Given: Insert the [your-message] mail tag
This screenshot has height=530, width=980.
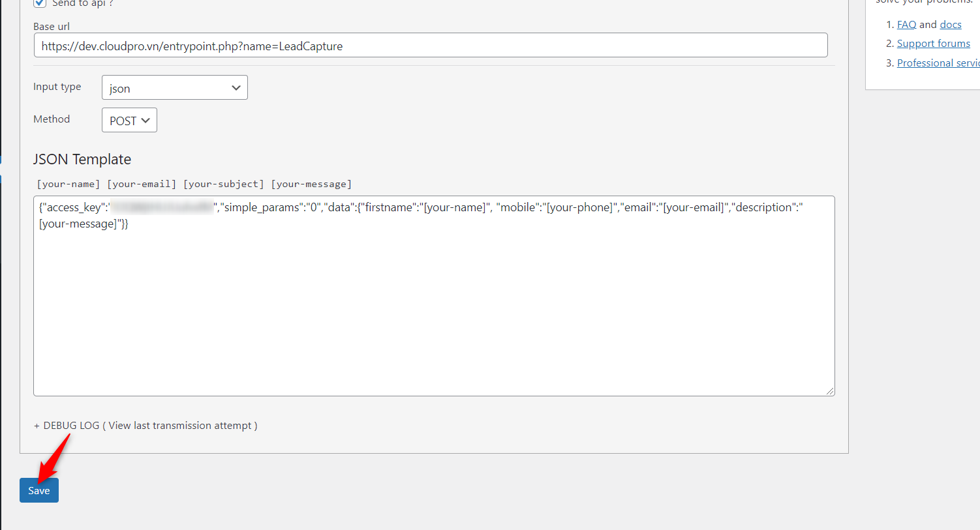Looking at the screenshot, I should pos(311,184).
